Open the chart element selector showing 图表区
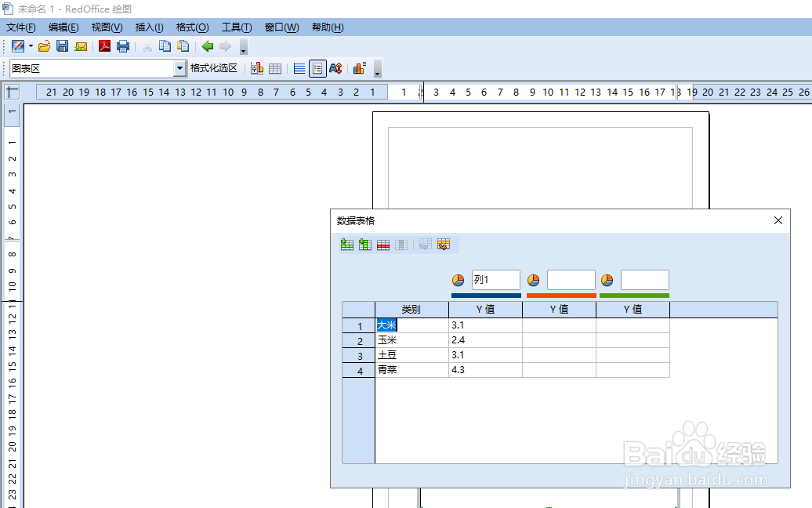Screen dimensions: 812x508 (x=98, y=68)
